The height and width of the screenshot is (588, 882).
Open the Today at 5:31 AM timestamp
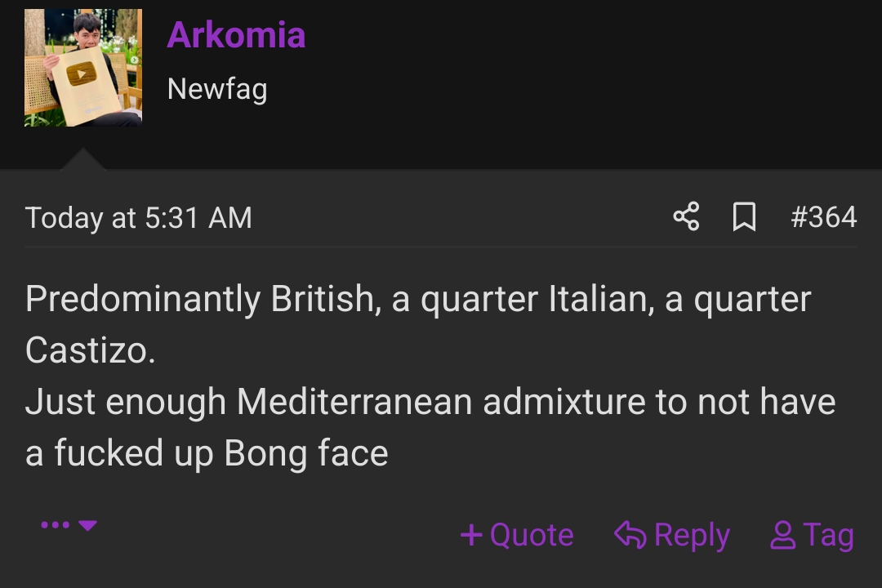click(x=139, y=218)
